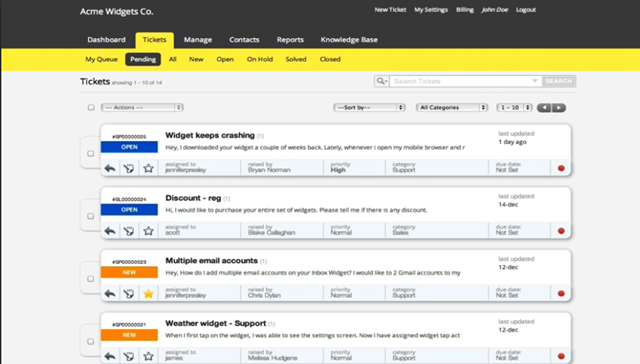Open the Knowledge Base tab
The width and height of the screenshot is (640, 364).
(x=349, y=40)
